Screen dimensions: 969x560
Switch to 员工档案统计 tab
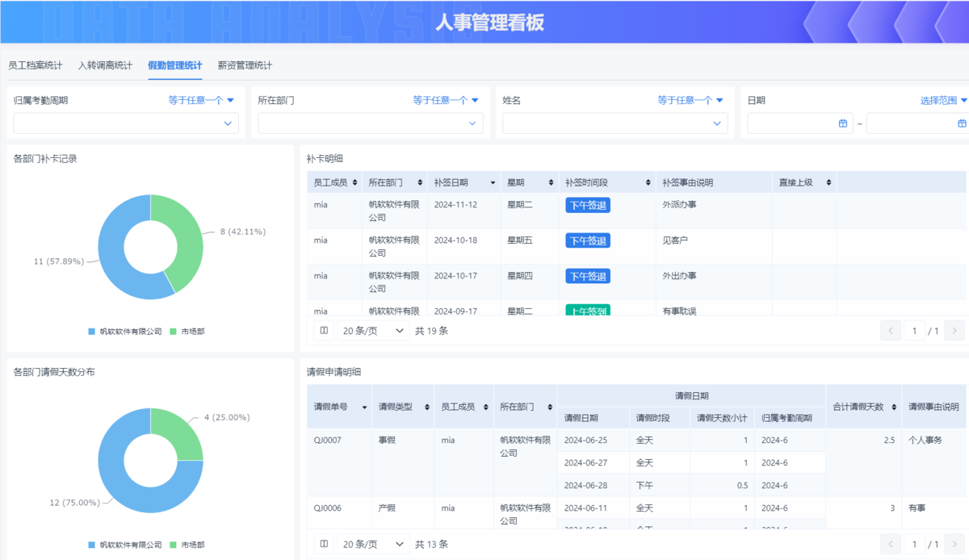point(36,65)
